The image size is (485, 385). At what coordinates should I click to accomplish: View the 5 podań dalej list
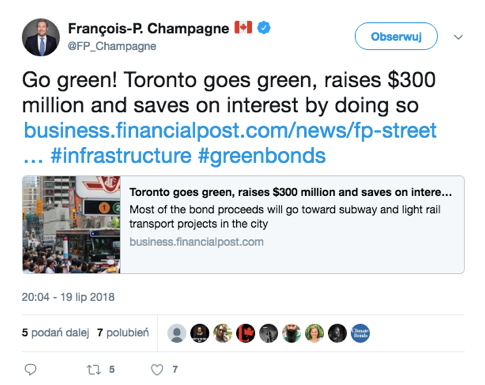(56, 332)
